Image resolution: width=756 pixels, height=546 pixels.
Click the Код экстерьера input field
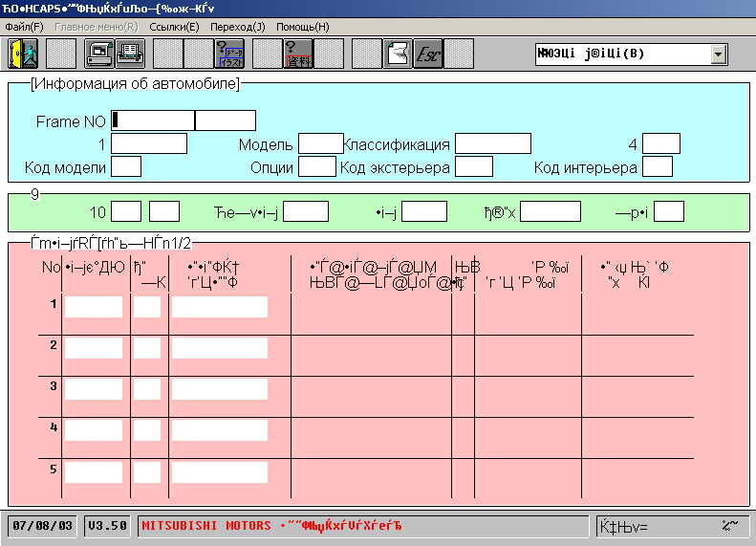(473, 167)
